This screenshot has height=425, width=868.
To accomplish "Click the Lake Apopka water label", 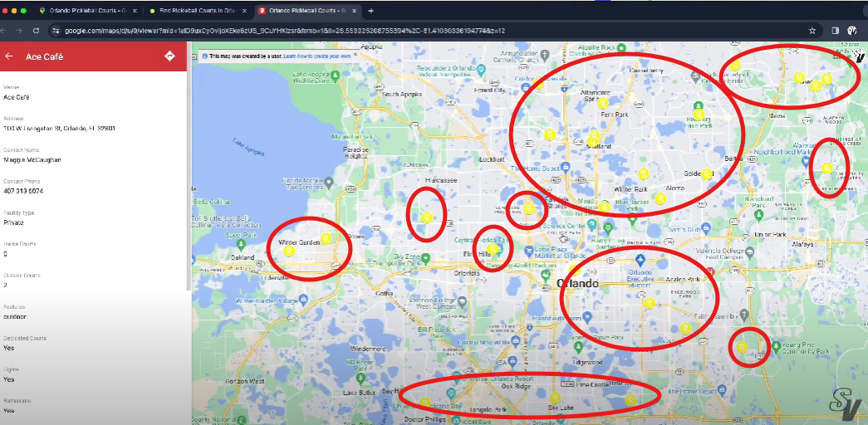I will [x=247, y=148].
